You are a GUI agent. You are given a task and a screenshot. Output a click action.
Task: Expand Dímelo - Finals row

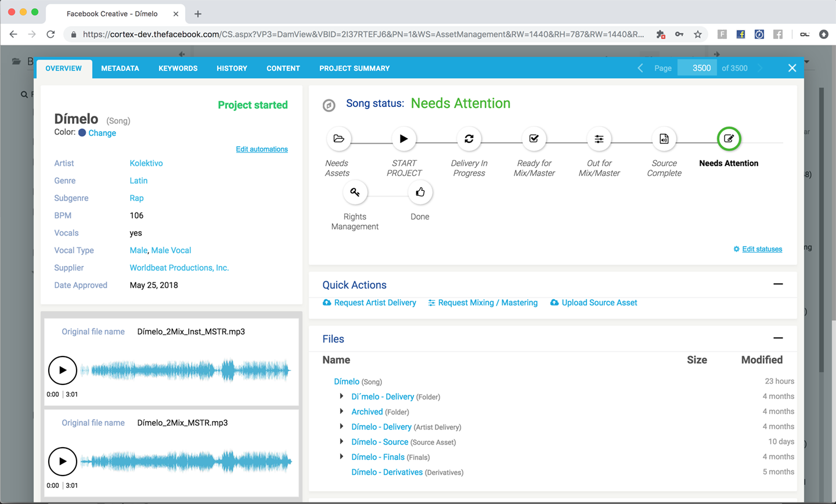pyautogui.click(x=341, y=456)
